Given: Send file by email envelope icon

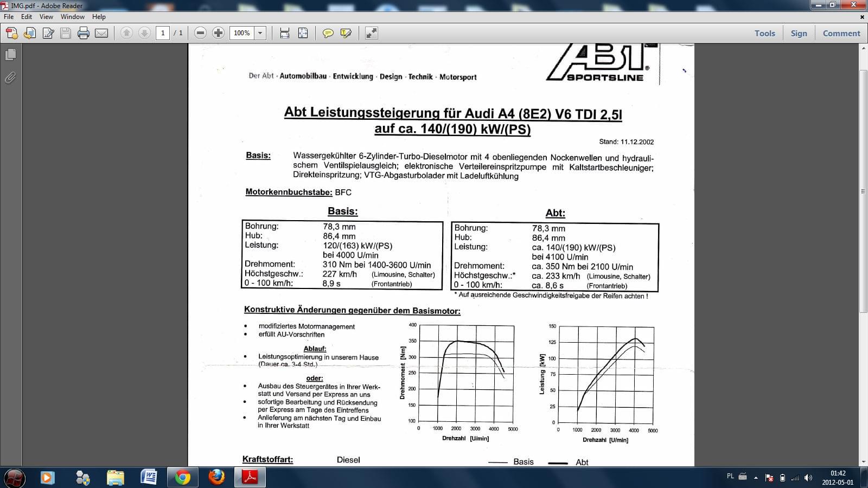Looking at the screenshot, I should click(x=101, y=33).
